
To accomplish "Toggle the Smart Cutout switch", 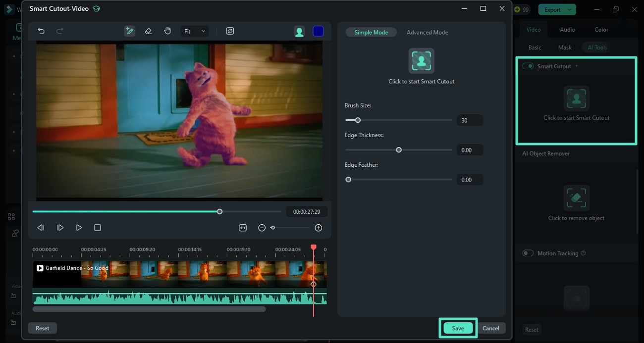I will [528, 66].
